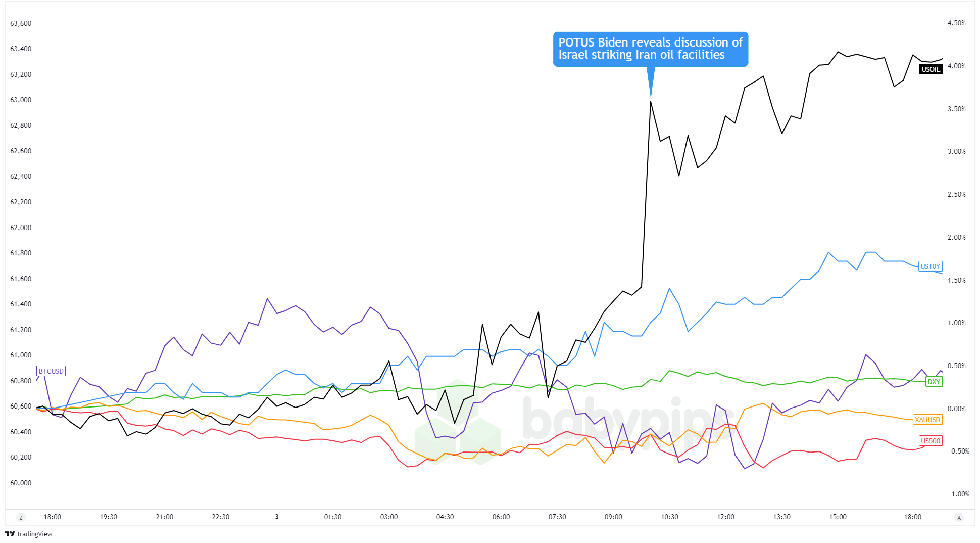Click the 06:00 time axis label
The width and height of the screenshot is (980, 543).
[501, 517]
